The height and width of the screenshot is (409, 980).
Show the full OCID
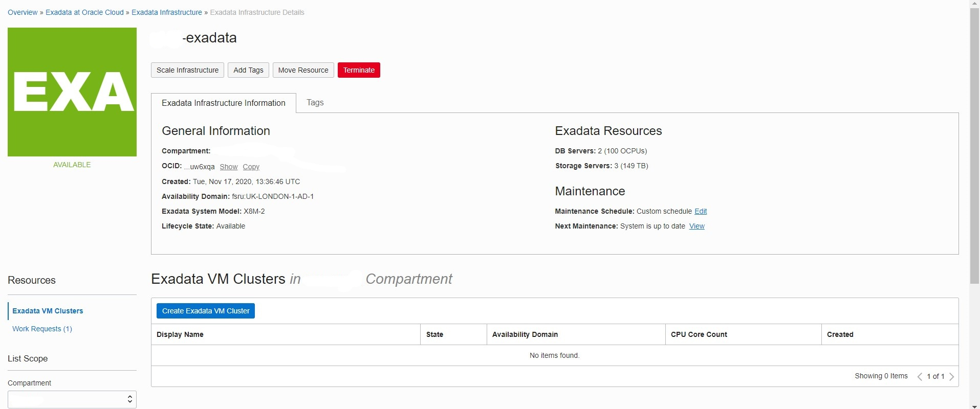point(229,167)
